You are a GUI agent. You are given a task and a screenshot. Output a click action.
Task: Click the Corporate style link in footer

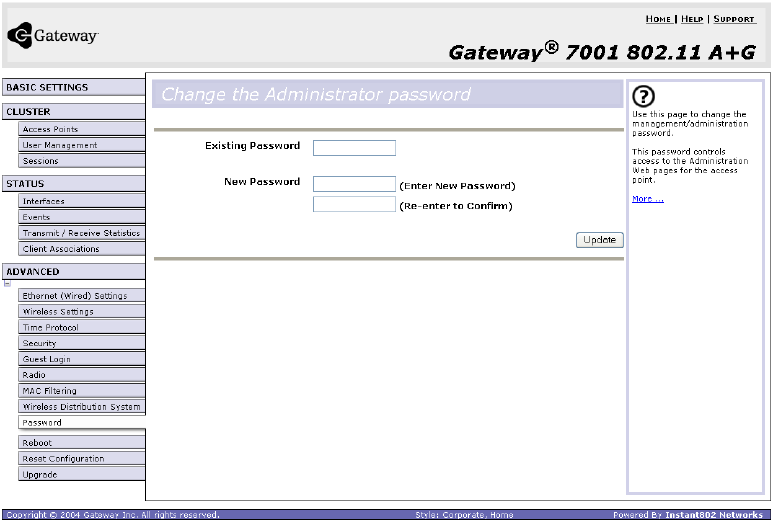463,515
